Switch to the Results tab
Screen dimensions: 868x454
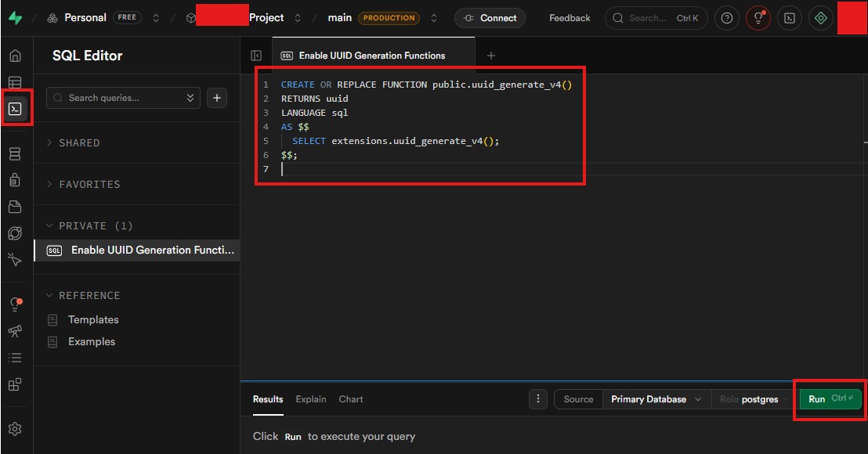(x=268, y=398)
